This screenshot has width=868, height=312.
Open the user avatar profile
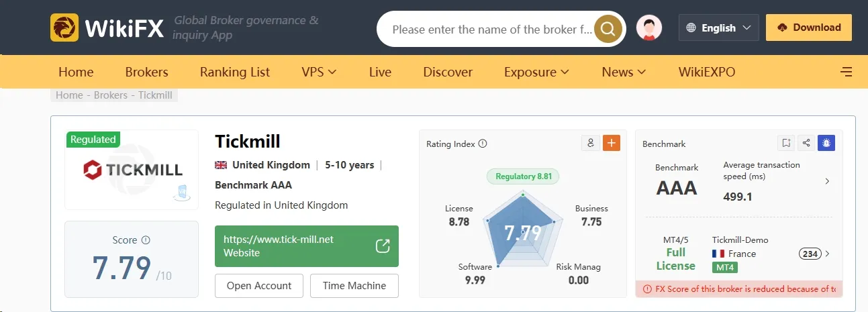649,28
